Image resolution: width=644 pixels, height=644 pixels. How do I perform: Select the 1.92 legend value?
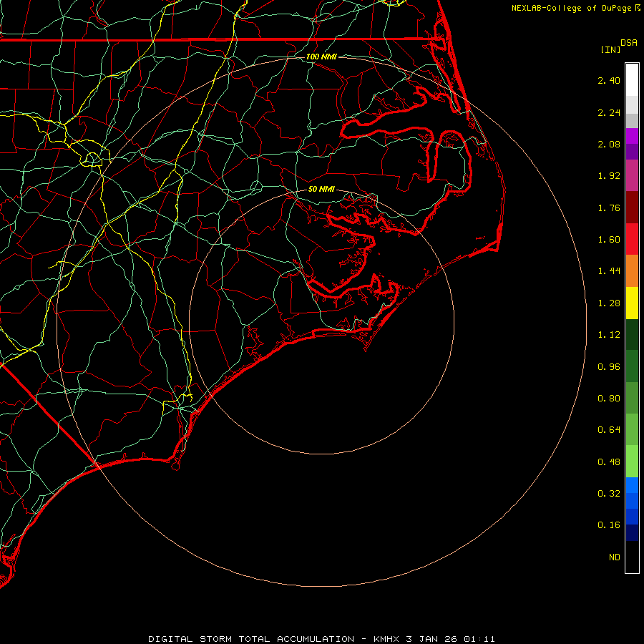pyautogui.click(x=609, y=176)
